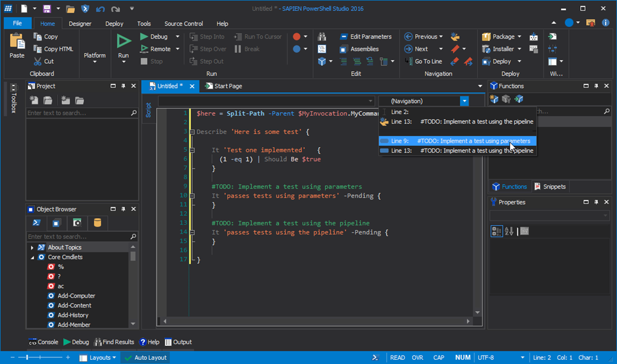617x364 pixels.
Task: Click Open Project folder icon in Project panel
Action: point(48,101)
